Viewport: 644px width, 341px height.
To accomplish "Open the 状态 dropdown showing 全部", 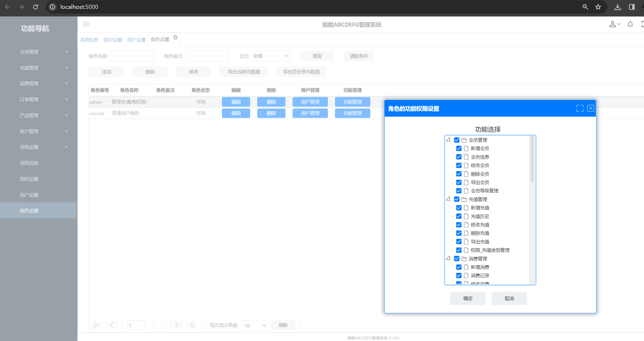I will tap(271, 56).
